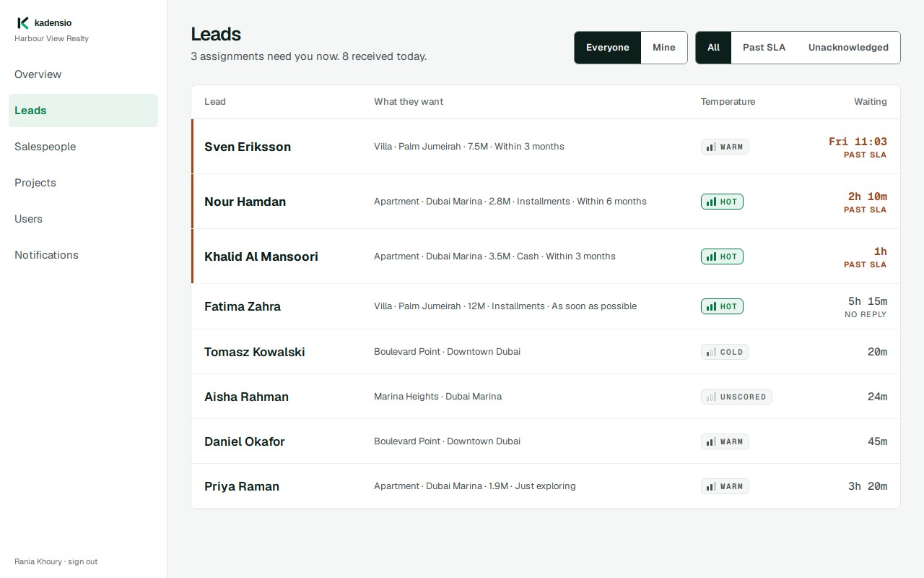
Task: Click "Fri 11:03" waiting time
Action: click(858, 142)
